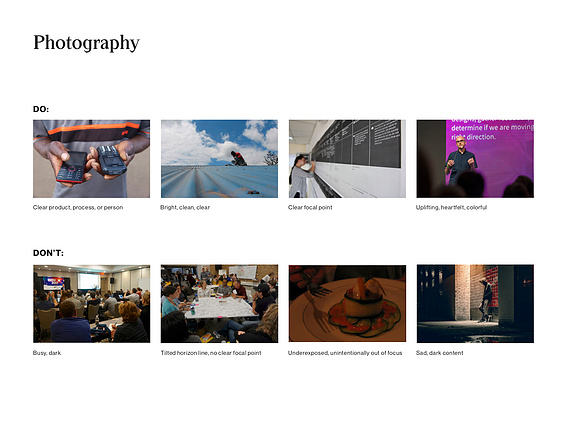The width and height of the screenshot is (569, 439).
Task: Click the photo of hands holding phones
Action: tap(91, 159)
